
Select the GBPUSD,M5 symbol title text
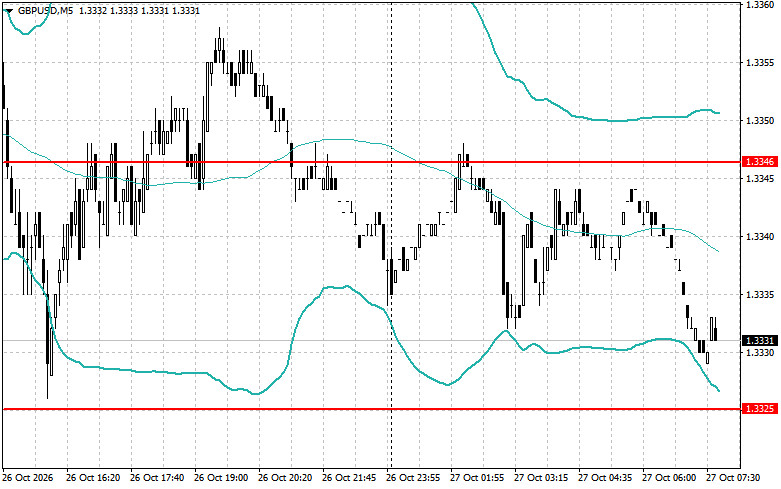(x=45, y=10)
